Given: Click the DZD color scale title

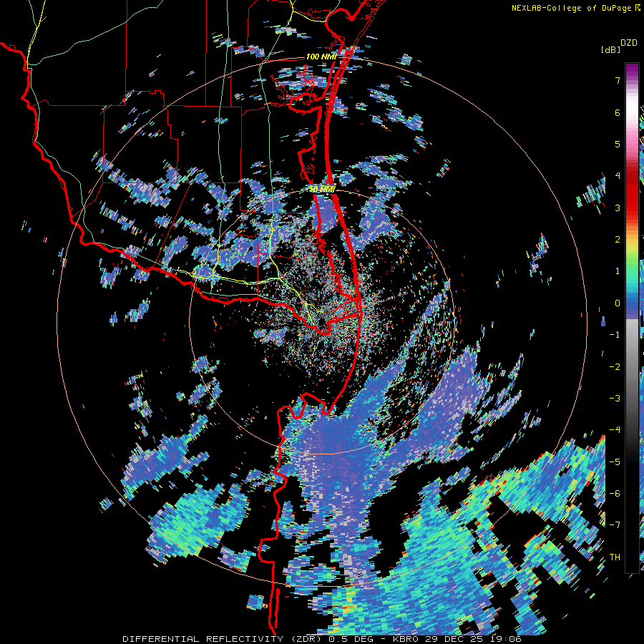Looking at the screenshot, I should [629, 43].
